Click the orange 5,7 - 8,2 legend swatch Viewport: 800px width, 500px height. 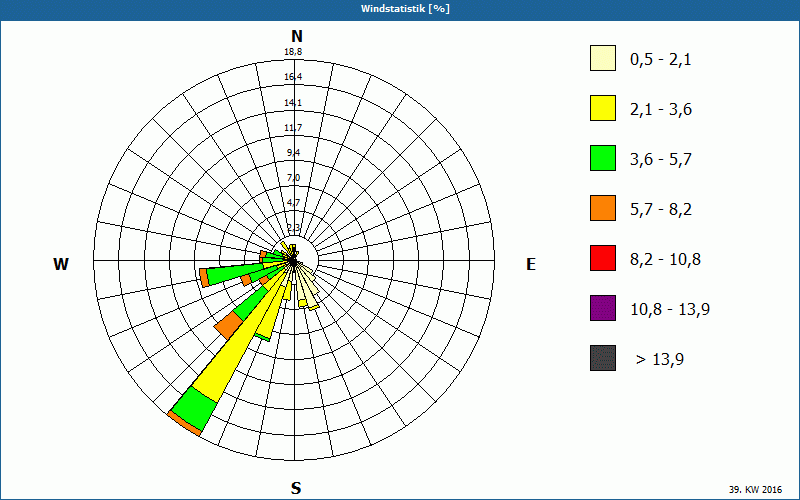pyautogui.click(x=603, y=208)
